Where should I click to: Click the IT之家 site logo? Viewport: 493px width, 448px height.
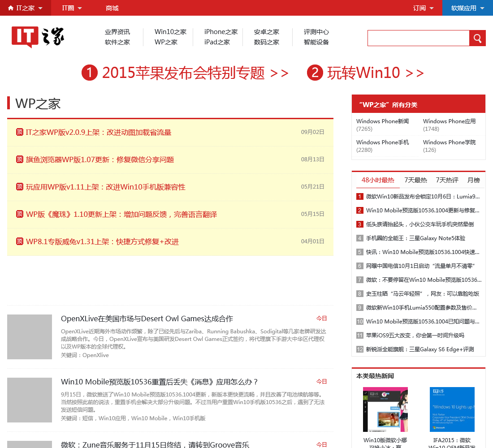(x=38, y=37)
